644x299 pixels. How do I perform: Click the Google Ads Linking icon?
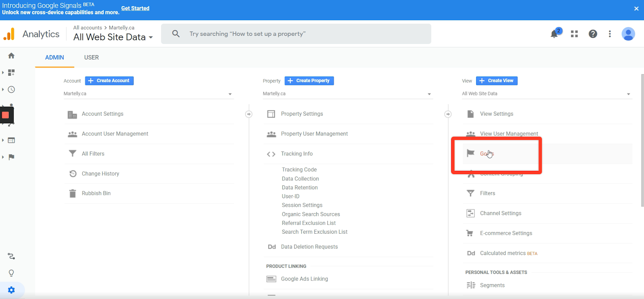click(272, 279)
